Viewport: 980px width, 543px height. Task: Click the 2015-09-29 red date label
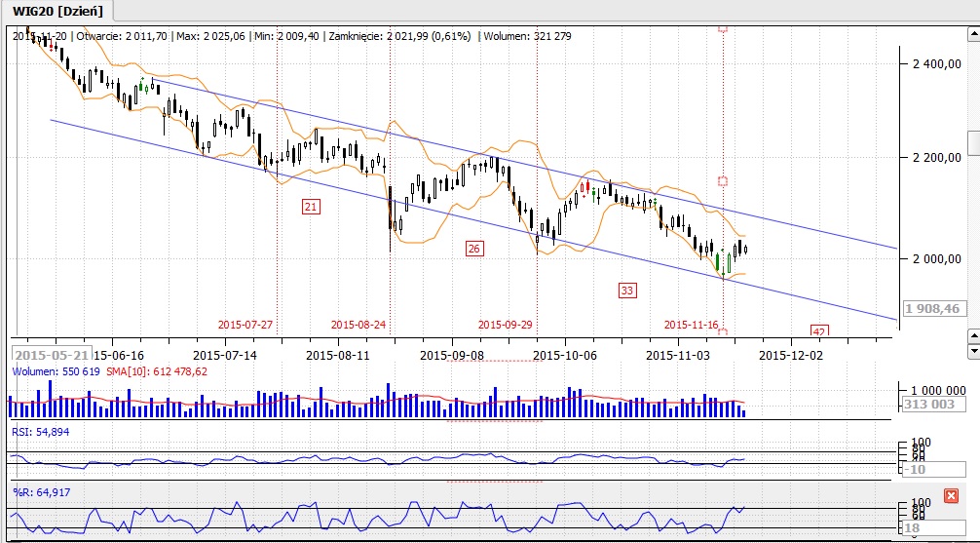tap(507, 325)
